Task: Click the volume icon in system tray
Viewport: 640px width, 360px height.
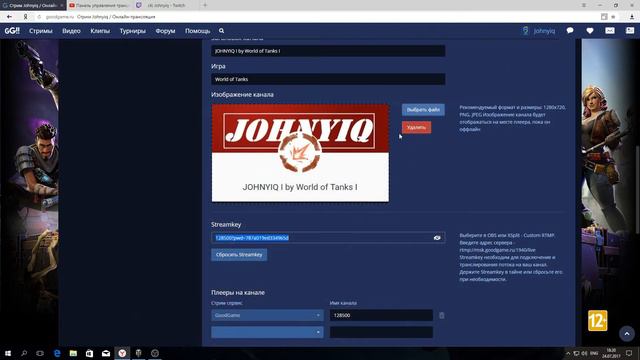Action: (584, 353)
